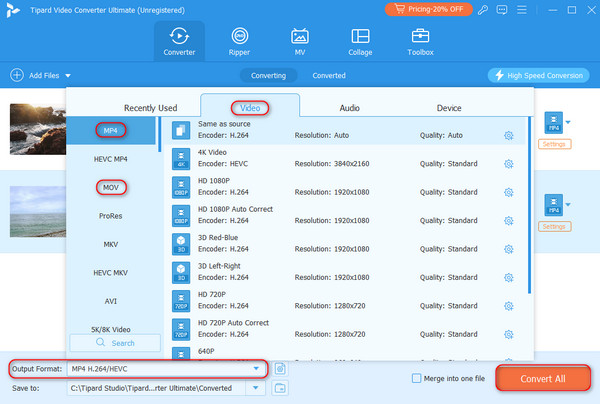The width and height of the screenshot is (600, 404).
Task: Select MP4 in format list
Action: [x=111, y=130]
